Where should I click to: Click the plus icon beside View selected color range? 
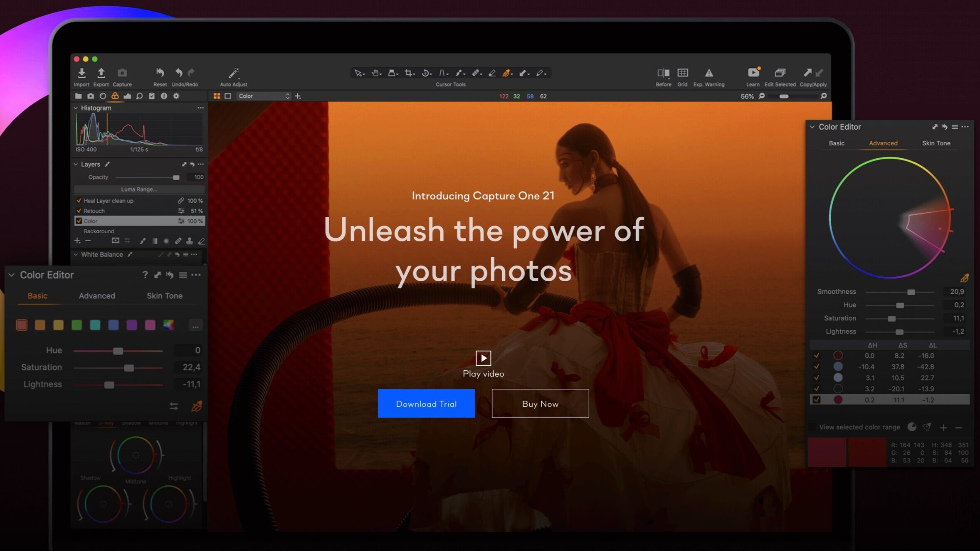[x=943, y=427]
